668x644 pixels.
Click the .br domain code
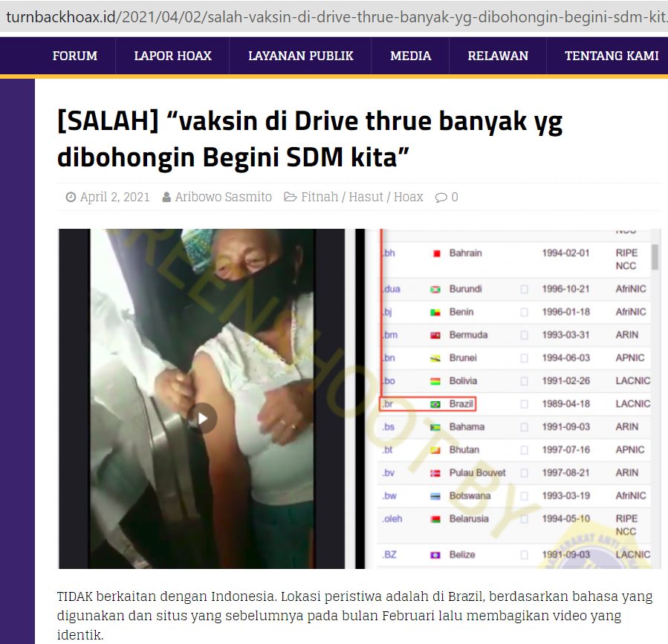[388, 404]
